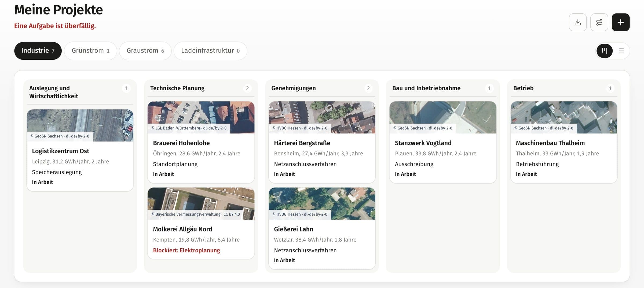Viewport: 644px width, 288px height.
Task: Click the 'Auslegung und Wirtschaftlichkeit' column header
Action: coord(54,92)
